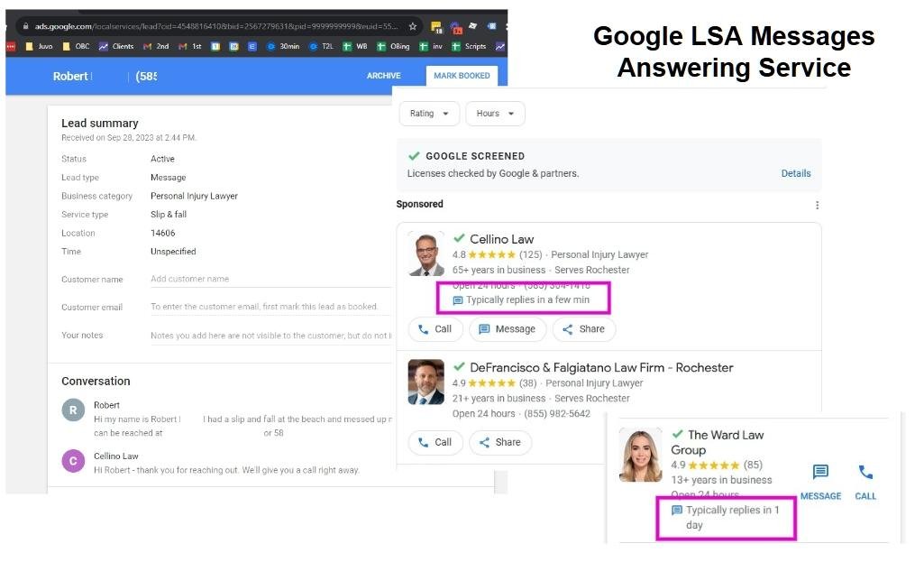Screen dimensions: 924x562
Task: Open the Sponsored three-dot menu
Action: tap(817, 205)
